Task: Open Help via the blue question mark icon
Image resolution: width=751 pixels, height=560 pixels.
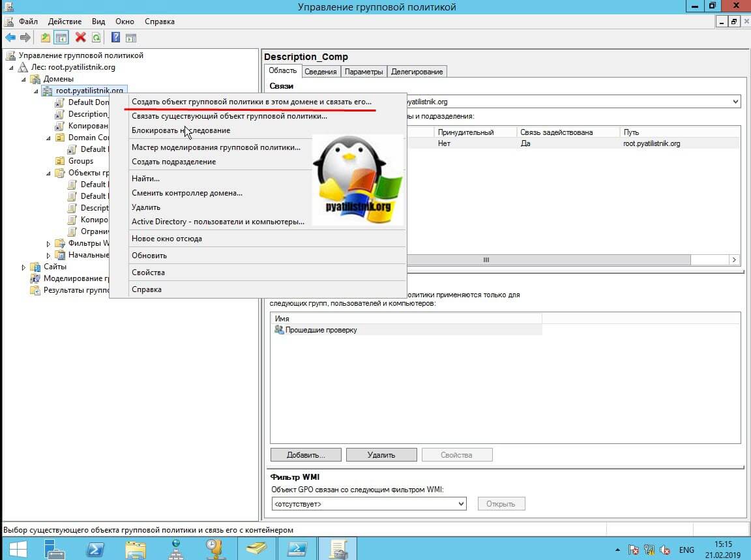Action: coord(115,38)
